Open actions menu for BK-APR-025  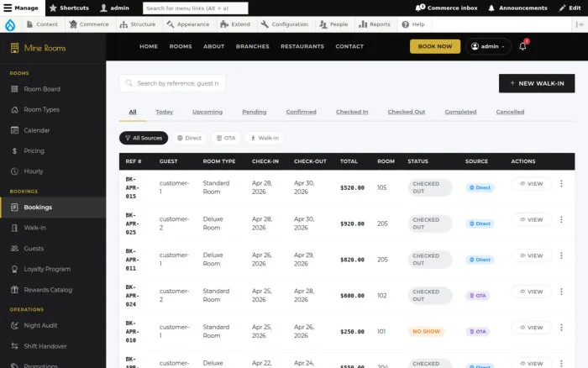pos(561,219)
